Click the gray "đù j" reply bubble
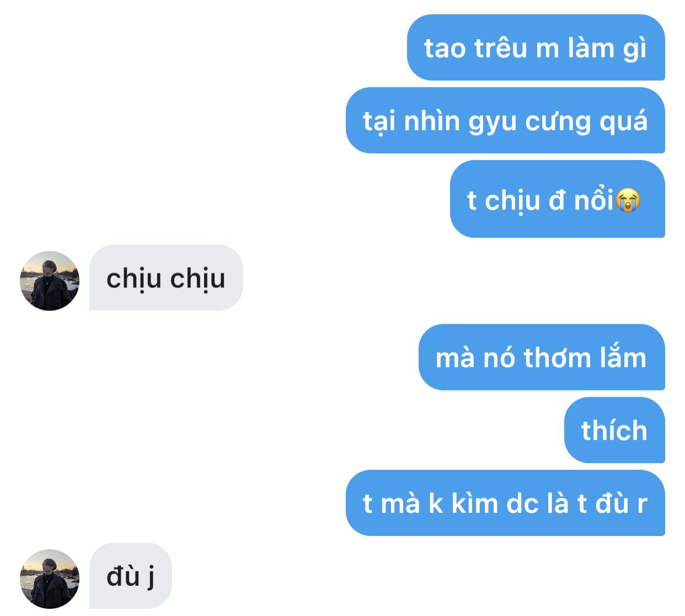This screenshot has width=685, height=616. click(x=131, y=576)
